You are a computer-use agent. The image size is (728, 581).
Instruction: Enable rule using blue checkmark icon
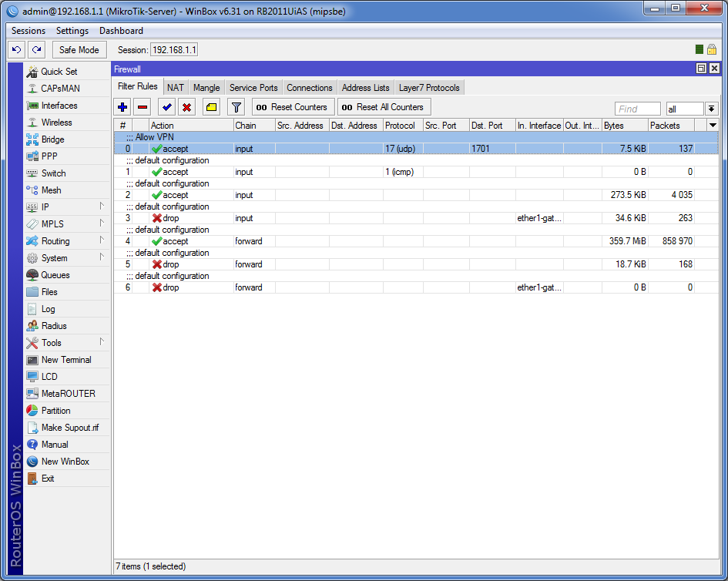pyautogui.click(x=166, y=107)
